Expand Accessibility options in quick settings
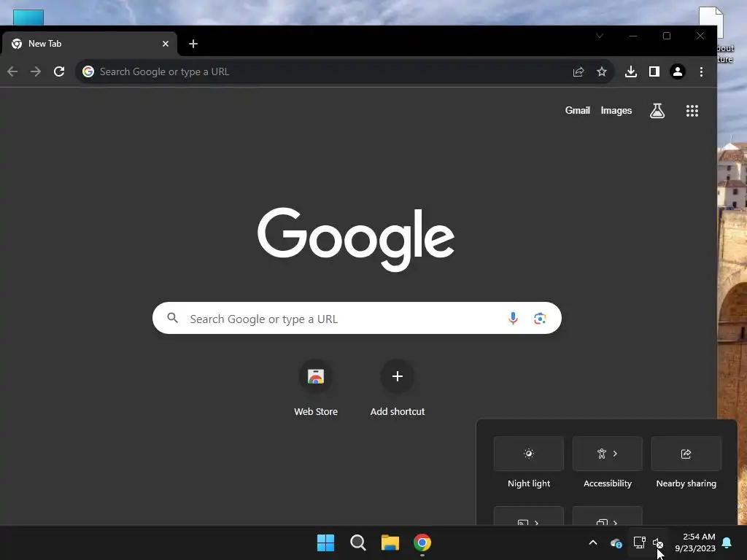This screenshot has width=747, height=560. [x=608, y=454]
